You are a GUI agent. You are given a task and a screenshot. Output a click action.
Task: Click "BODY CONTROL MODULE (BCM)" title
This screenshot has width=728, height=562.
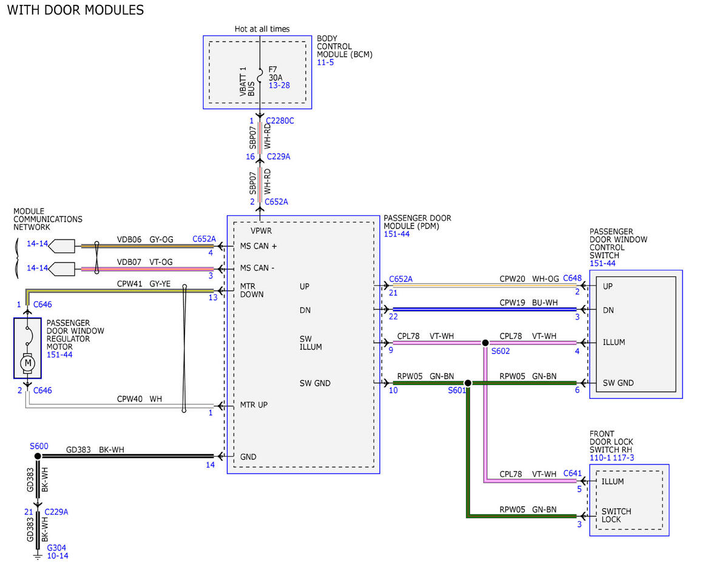click(x=345, y=46)
